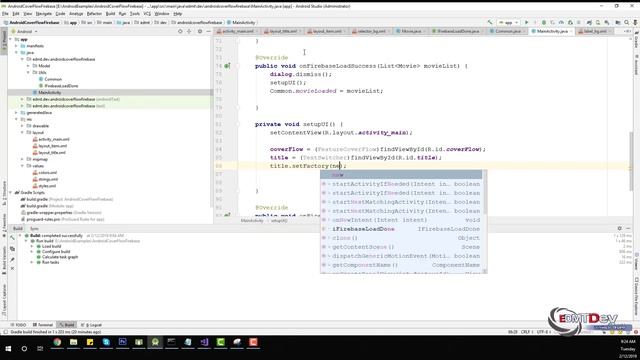Click the Make Project hammer icon in main toolbar

490,22
